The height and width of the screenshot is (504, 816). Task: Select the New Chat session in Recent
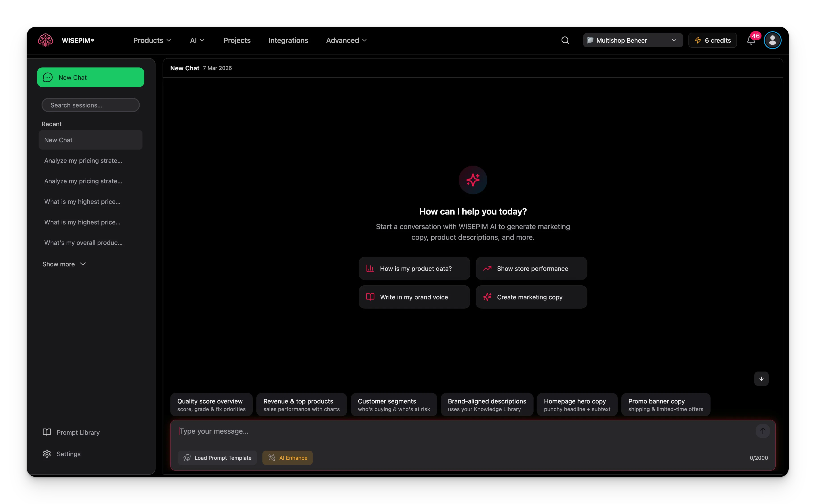pyautogui.click(x=90, y=140)
